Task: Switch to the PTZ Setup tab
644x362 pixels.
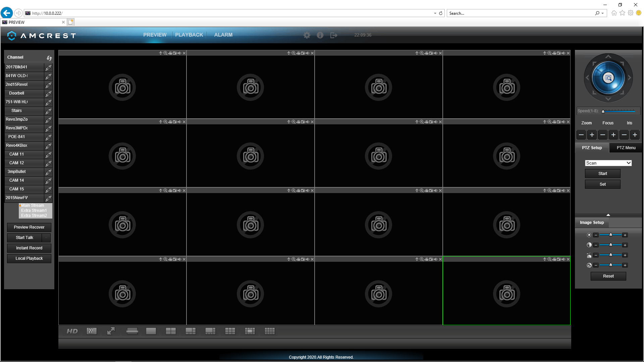Action: point(592,148)
